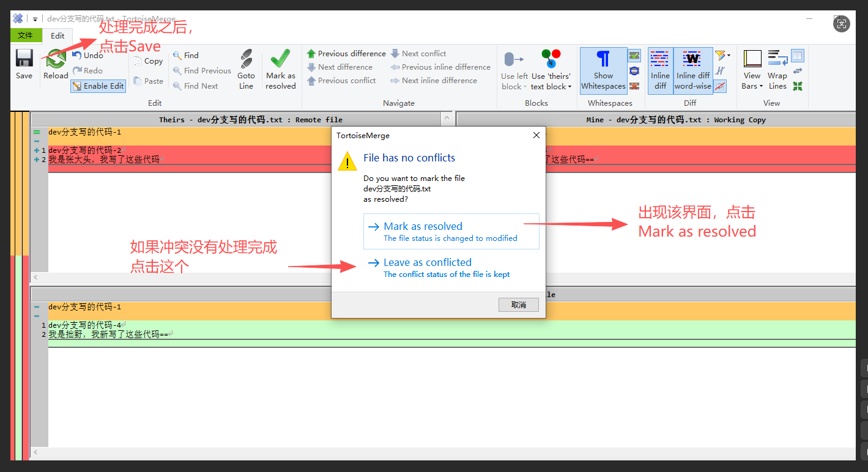Viewport: 868px width, 472px height.
Task: Click line 'dev分支写的代码-2' in Theirs pane
Action: point(85,150)
